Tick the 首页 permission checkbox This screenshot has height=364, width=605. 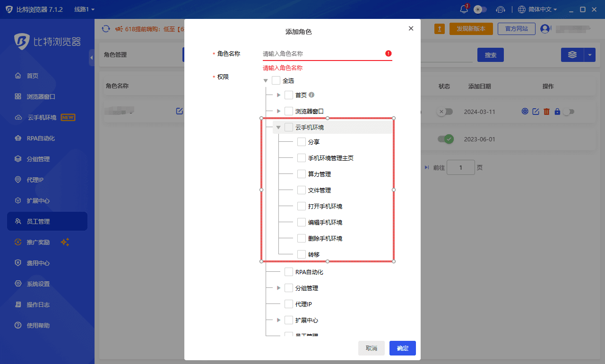coord(289,95)
